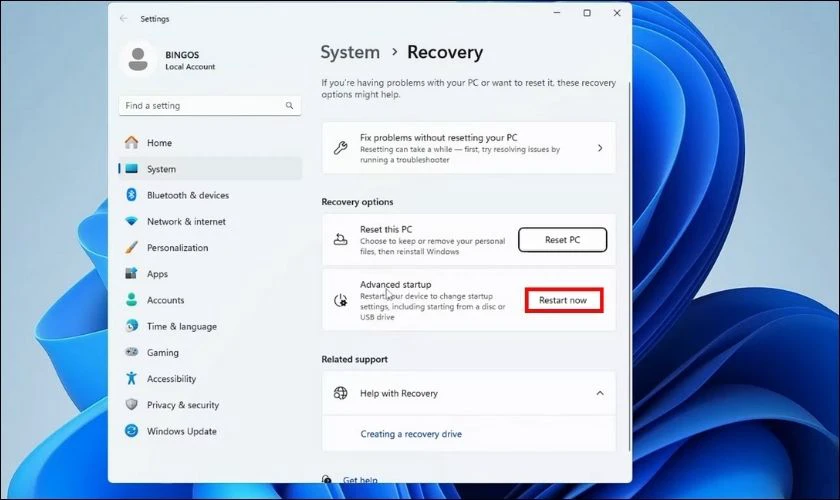840x500 pixels.
Task: Click the BINGOS user avatar
Action: point(138,59)
